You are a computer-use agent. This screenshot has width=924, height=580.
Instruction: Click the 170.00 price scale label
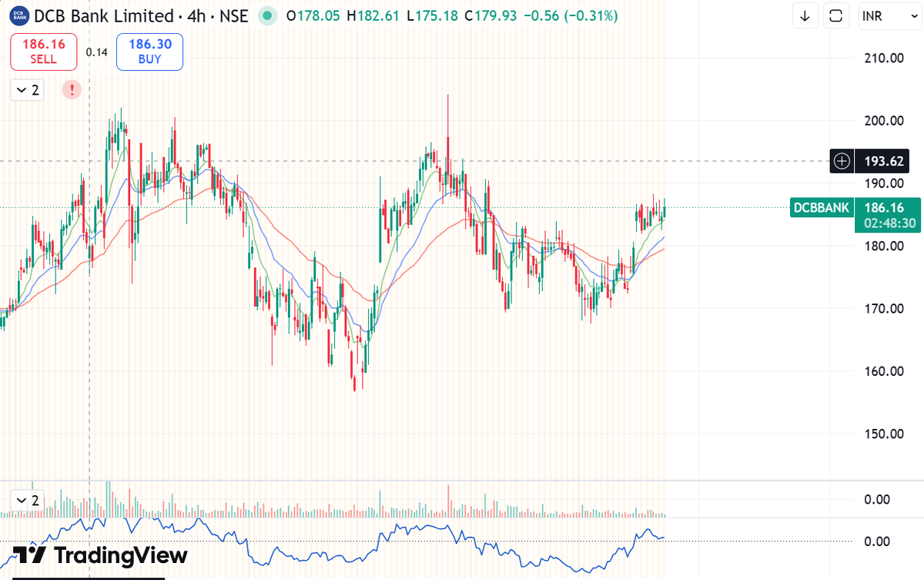coord(883,308)
